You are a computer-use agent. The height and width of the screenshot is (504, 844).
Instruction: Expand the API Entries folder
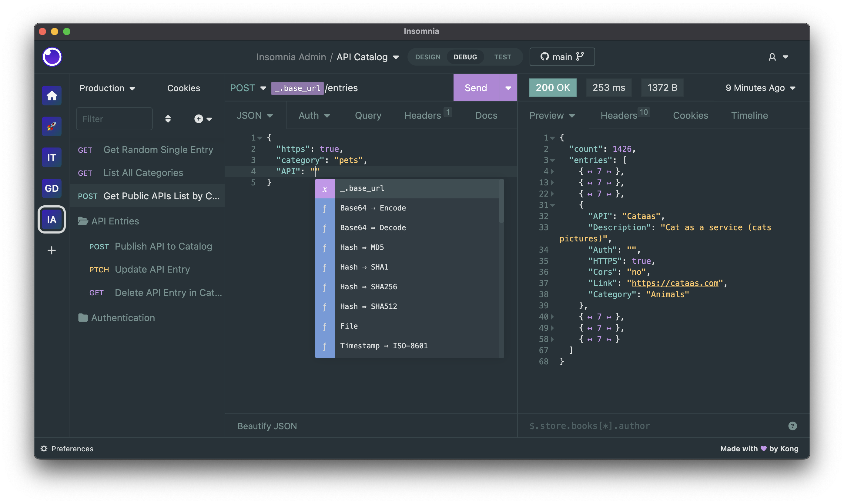[x=115, y=221]
